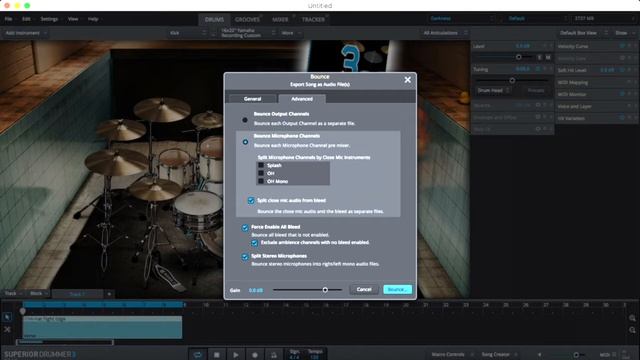Toggle the Tuning power icon
The image size is (640, 360).
click(538, 69)
